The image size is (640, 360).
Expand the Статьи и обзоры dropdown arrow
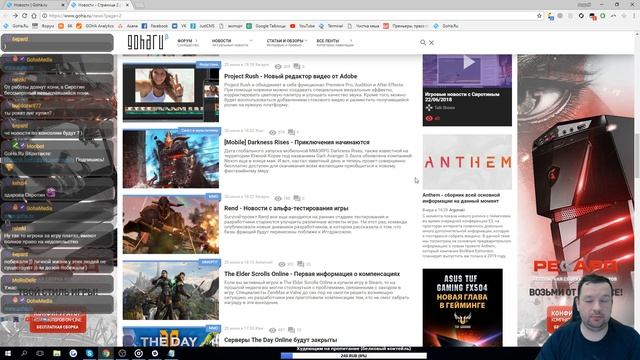tap(306, 40)
